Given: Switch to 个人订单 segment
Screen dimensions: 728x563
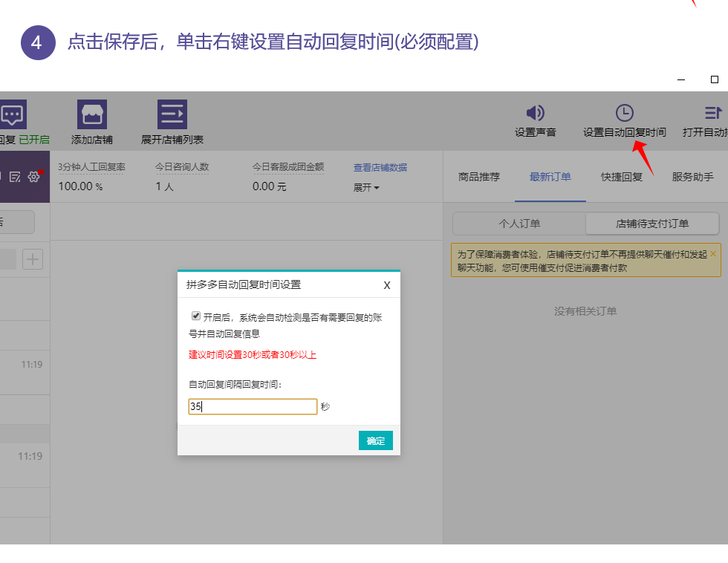Looking at the screenshot, I should pos(519,224).
